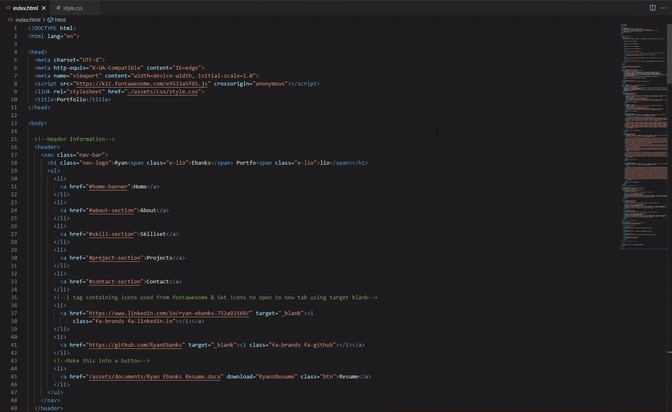Screen dimensions: 672x412
Task: Click line number 1 in gutter
Action: [15, 28]
